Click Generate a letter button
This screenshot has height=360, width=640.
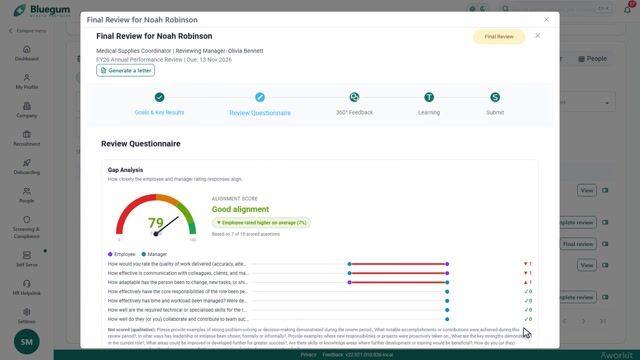coord(125,71)
